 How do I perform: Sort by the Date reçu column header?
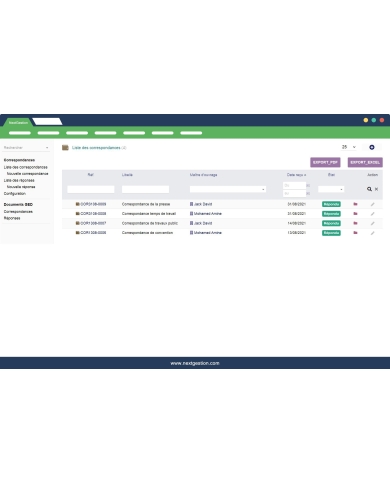[296, 175]
